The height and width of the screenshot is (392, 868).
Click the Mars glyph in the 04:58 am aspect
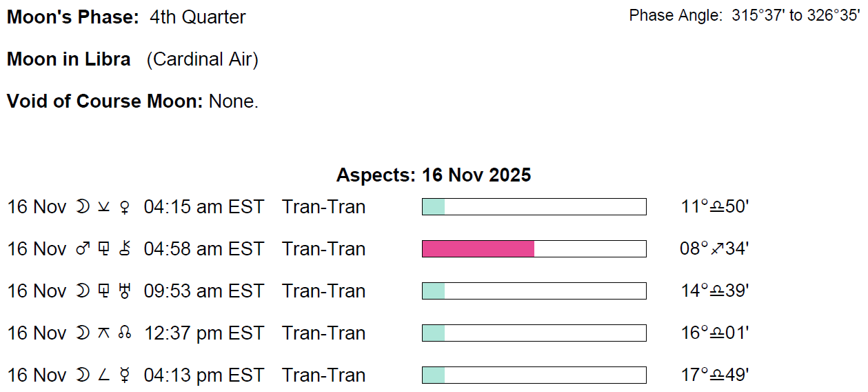pos(83,249)
